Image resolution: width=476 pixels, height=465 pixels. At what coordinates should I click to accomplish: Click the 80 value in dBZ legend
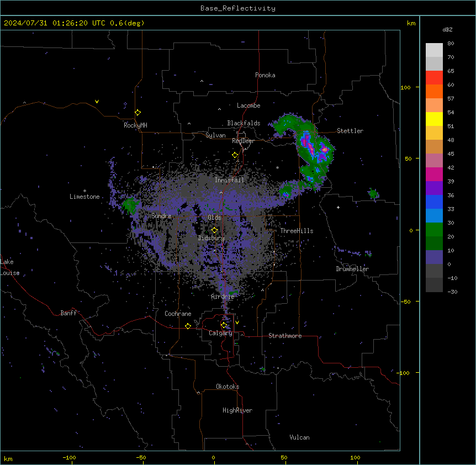click(451, 44)
